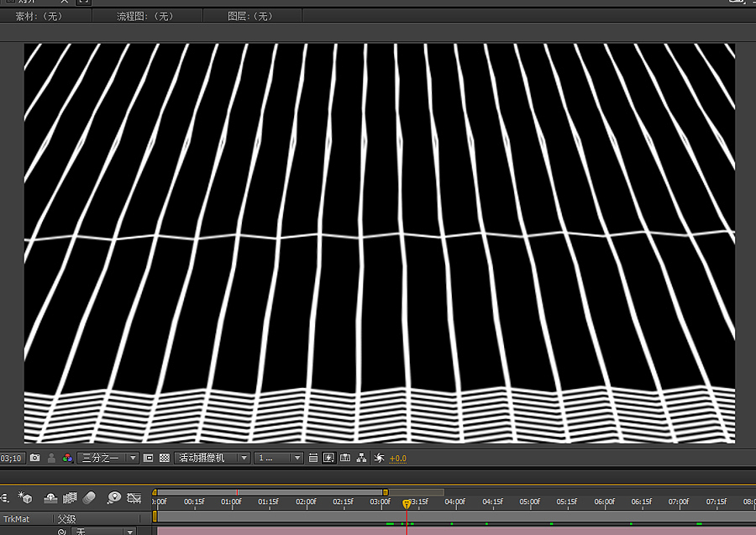Screen dimensions: 756x535
Task: Toggle Motion Blur switch icon
Action: coord(89,498)
